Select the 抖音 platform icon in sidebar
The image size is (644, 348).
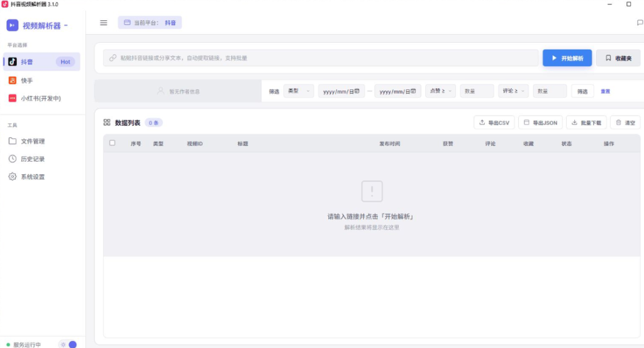pyautogui.click(x=13, y=62)
